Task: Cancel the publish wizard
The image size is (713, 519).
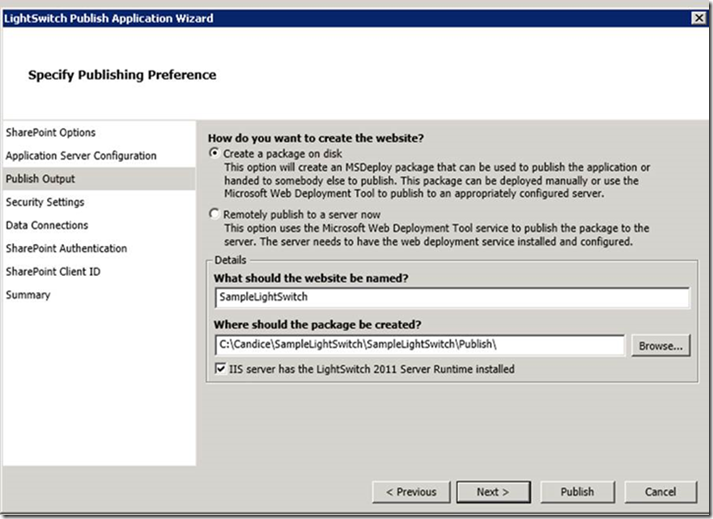Action: 661,492
